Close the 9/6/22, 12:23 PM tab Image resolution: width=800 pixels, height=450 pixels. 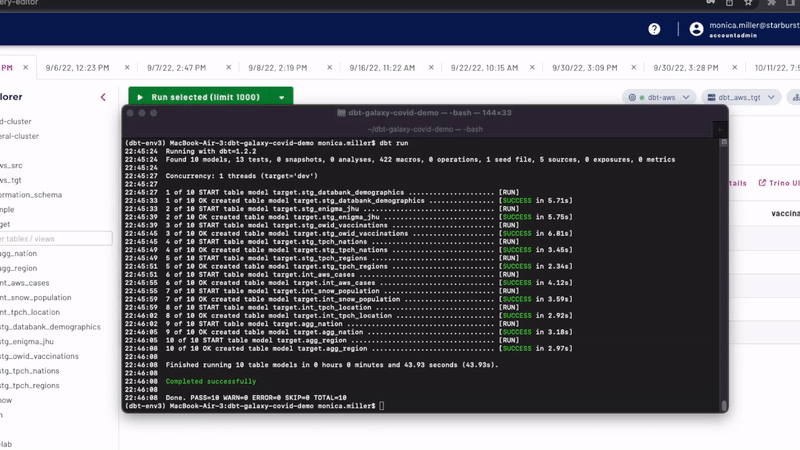click(127, 67)
